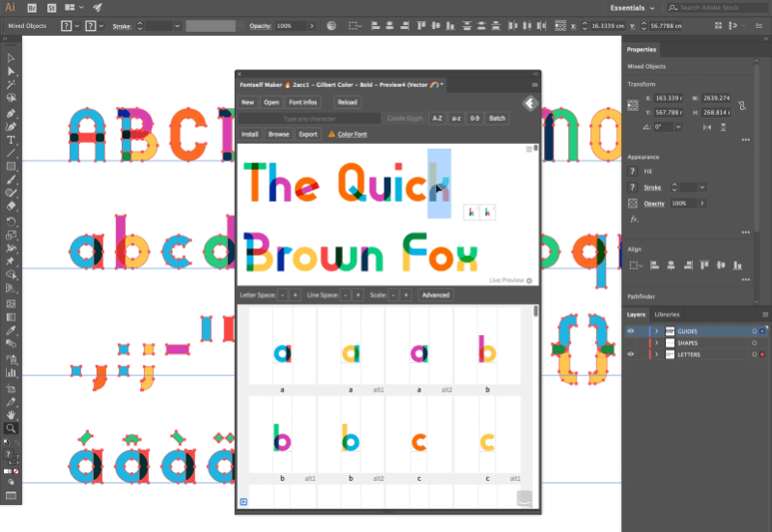Click the Batch button
772x532 pixels.
(497, 118)
